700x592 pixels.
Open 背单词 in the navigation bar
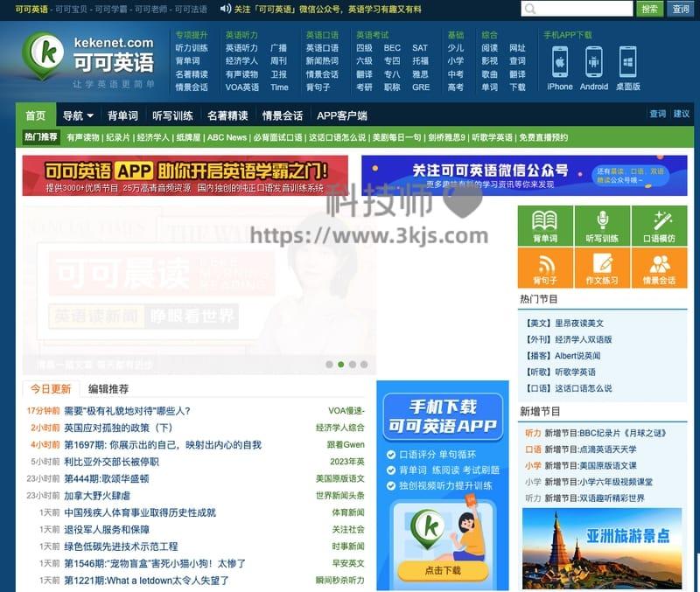tap(122, 115)
